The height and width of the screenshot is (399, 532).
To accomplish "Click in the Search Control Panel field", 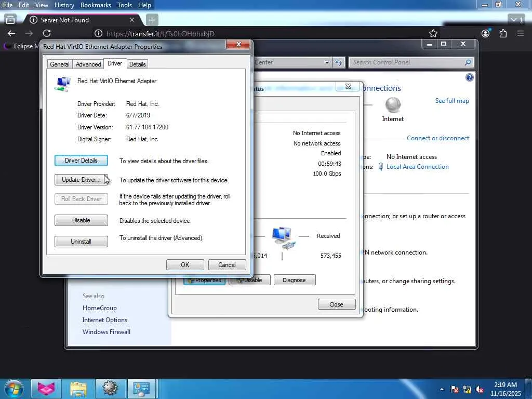I will tap(406, 62).
